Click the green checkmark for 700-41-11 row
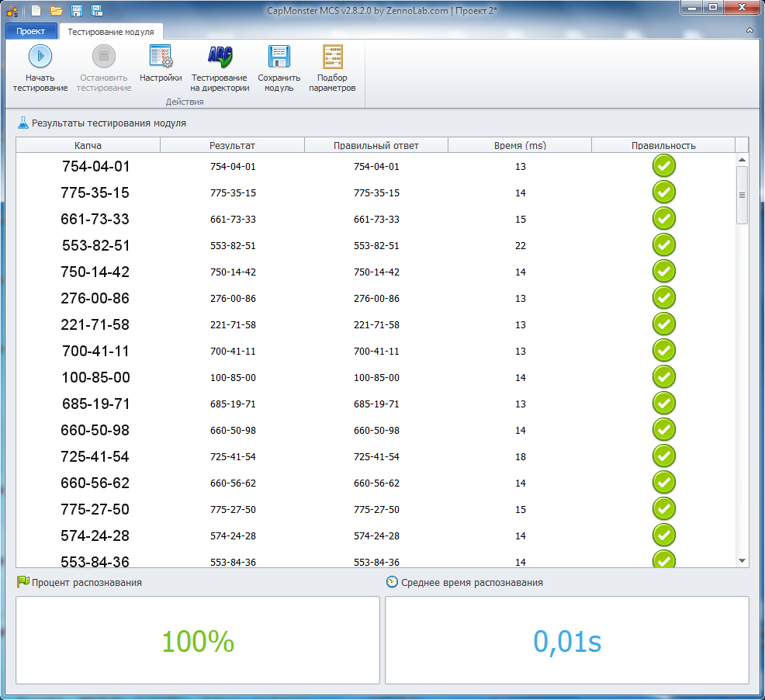Image resolution: width=765 pixels, height=700 pixels. click(x=663, y=351)
